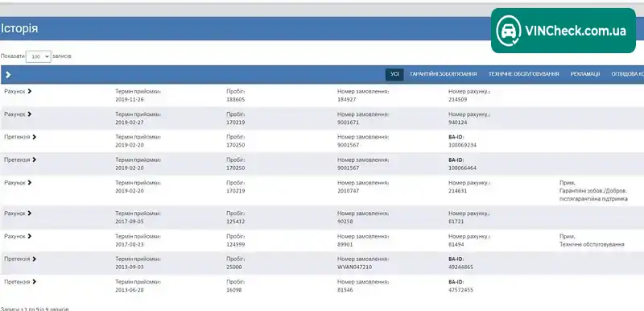Click mileage value 16098
The image size is (644, 311).
click(x=234, y=290)
